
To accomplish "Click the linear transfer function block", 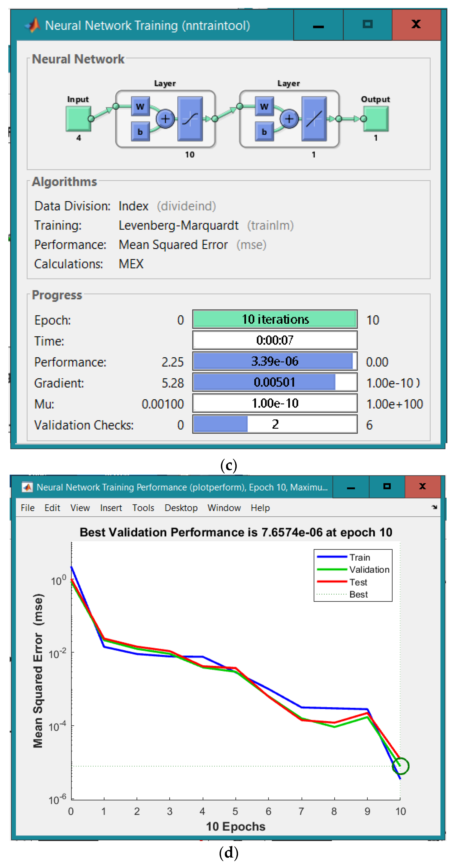I will click(x=314, y=119).
